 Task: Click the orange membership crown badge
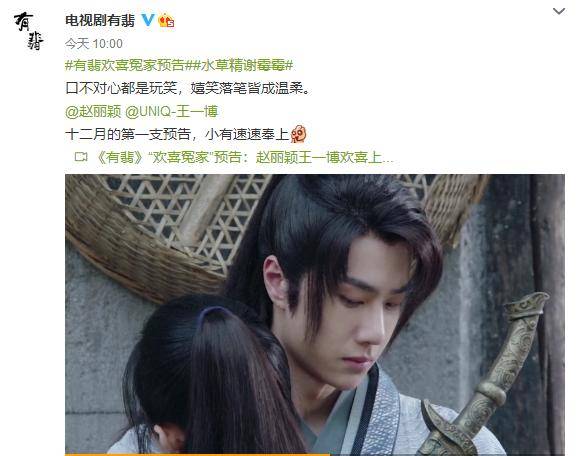click(x=166, y=20)
